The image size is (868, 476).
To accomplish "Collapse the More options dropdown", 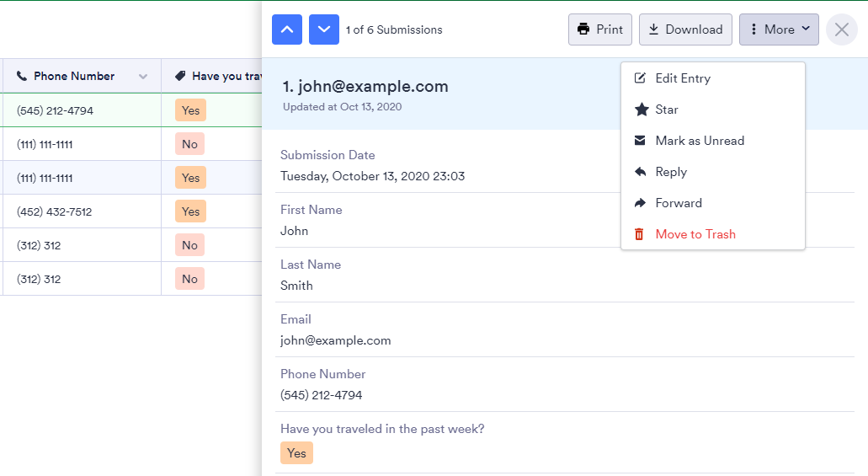I will [779, 29].
